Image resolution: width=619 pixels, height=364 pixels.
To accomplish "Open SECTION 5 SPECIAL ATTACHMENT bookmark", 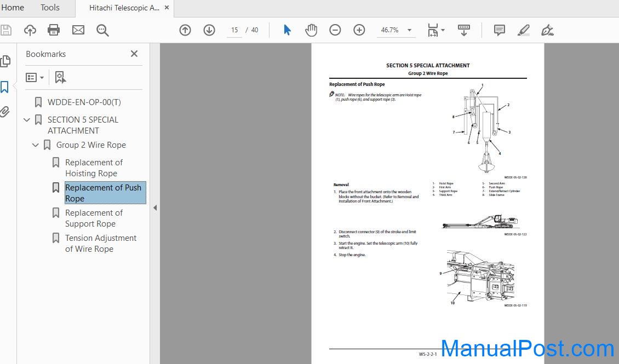I will (x=83, y=125).
